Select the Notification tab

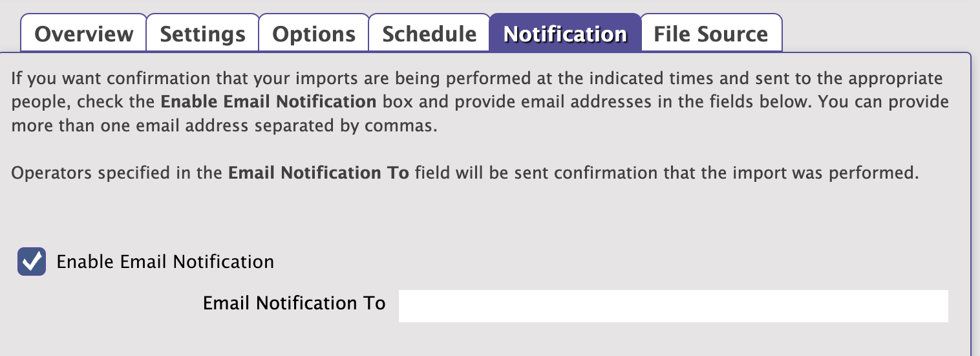tap(565, 34)
